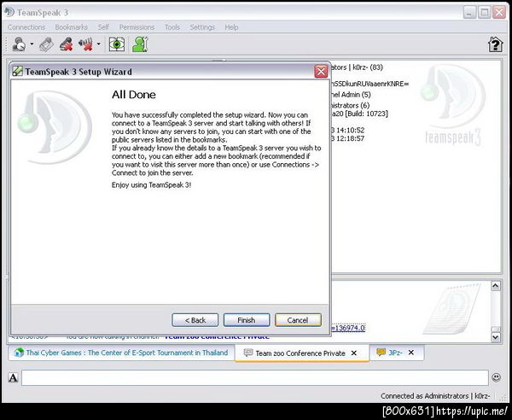
Task: Click the 'istrators (6)' info line
Action: (351, 106)
